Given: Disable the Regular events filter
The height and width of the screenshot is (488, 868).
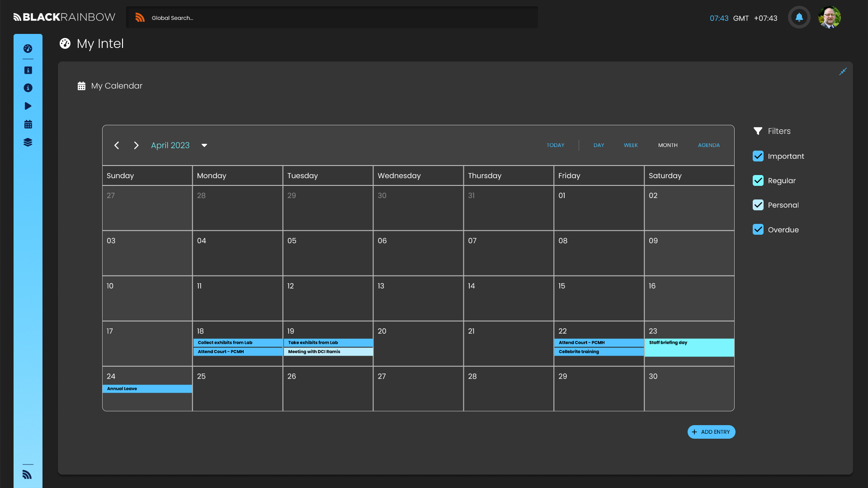Looking at the screenshot, I should tap(759, 180).
